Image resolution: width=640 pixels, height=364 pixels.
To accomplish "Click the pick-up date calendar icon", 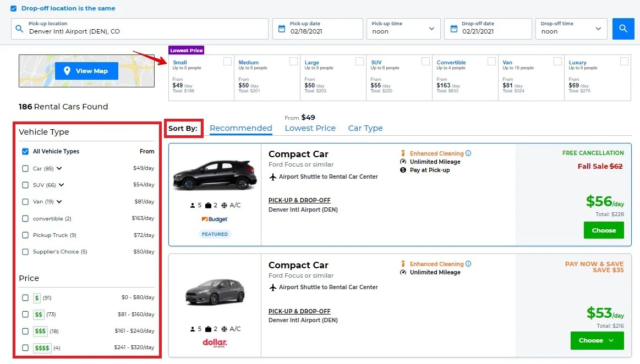I will 282,29.
